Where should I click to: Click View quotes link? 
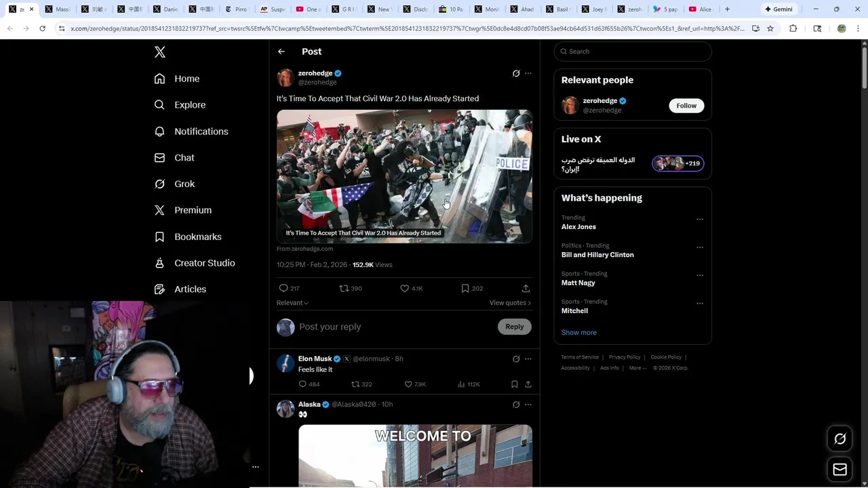[510, 303]
